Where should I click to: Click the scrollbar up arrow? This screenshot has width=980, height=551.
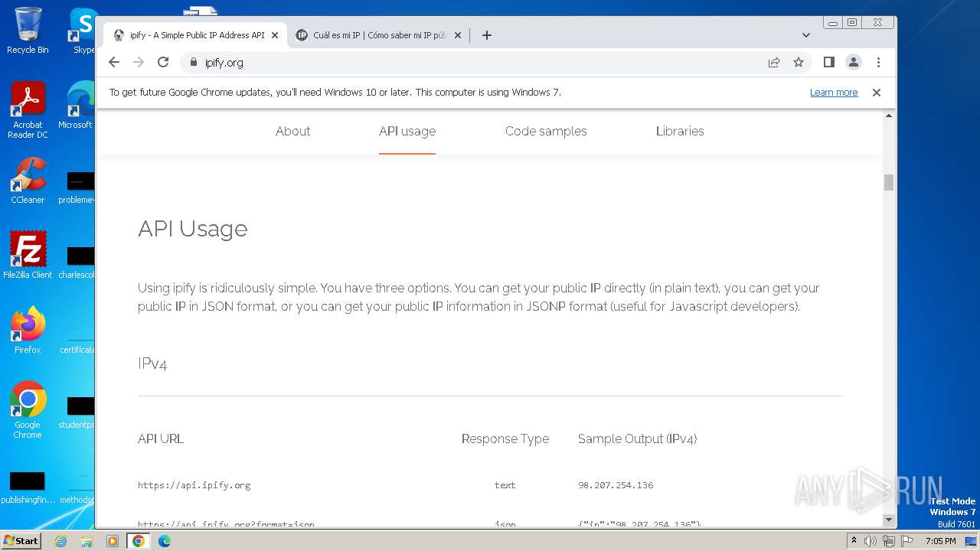pyautogui.click(x=889, y=116)
